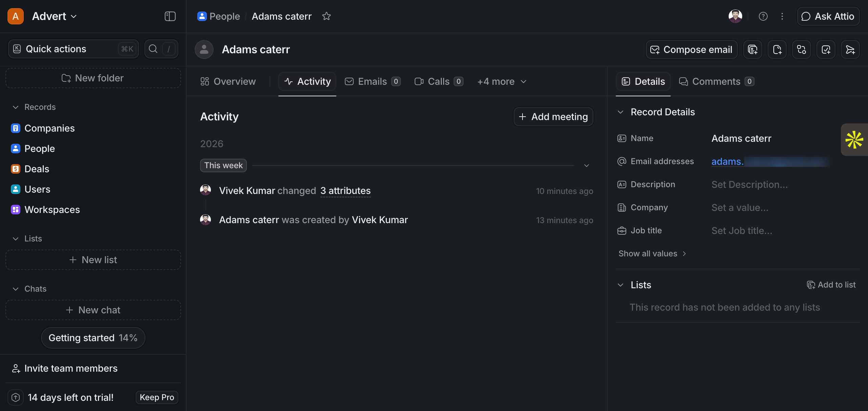Click the user avatar in the top bar
This screenshot has height=411, width=868.
(735, 16)
